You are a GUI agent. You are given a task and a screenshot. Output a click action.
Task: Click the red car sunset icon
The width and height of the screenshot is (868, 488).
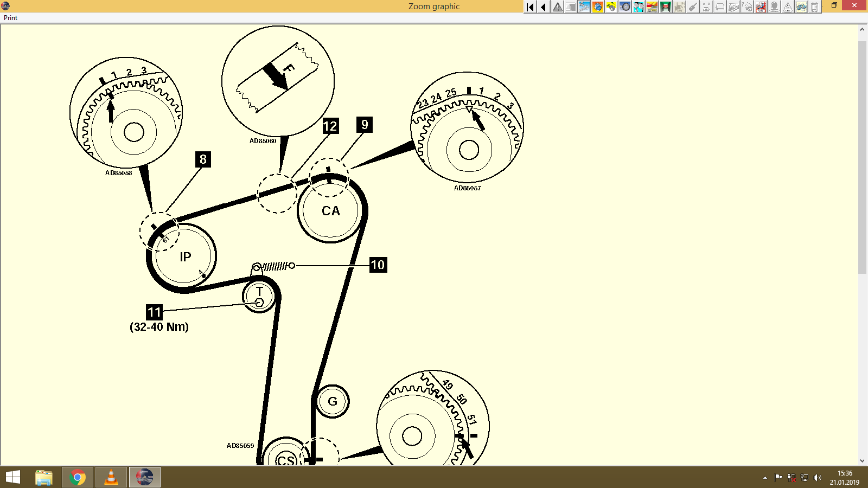click(x=652, y=7)
